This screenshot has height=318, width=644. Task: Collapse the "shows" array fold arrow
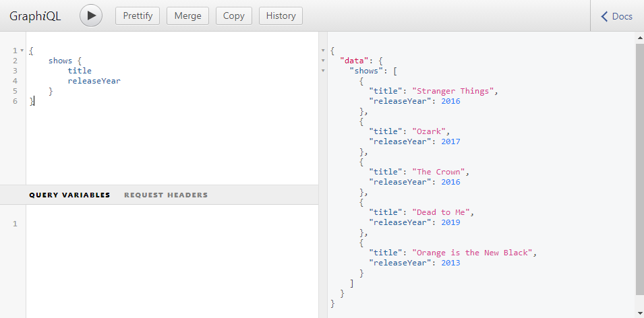coord(323,71)
